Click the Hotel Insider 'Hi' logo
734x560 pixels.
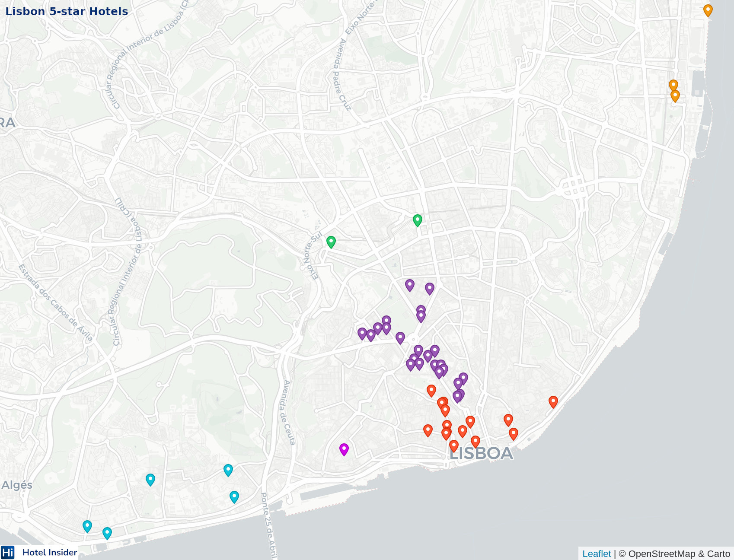[8, 552]
